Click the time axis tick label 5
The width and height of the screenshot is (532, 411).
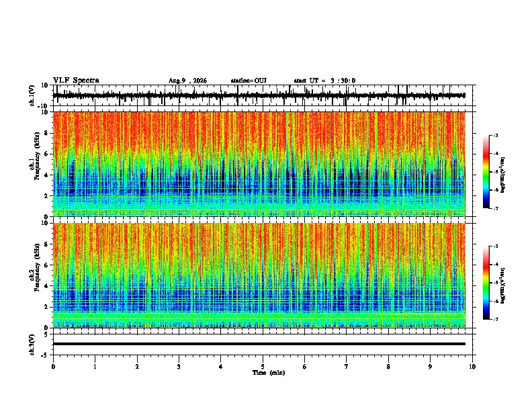tap(263, 367)
